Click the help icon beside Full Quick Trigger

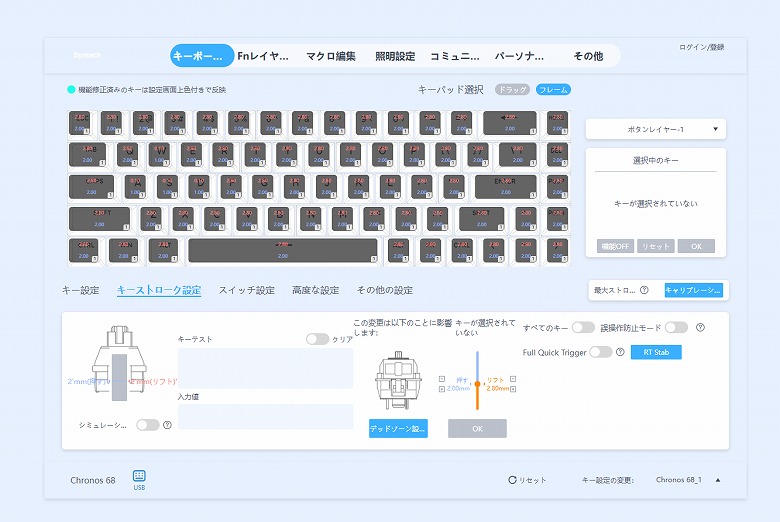(x=620, y=352)
